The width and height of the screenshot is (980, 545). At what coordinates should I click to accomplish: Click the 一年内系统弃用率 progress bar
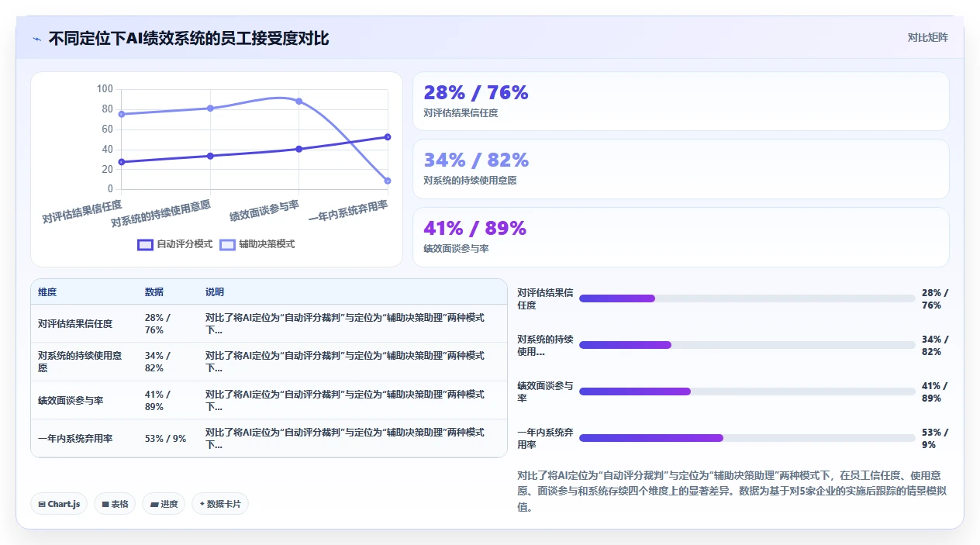[747, 438]
